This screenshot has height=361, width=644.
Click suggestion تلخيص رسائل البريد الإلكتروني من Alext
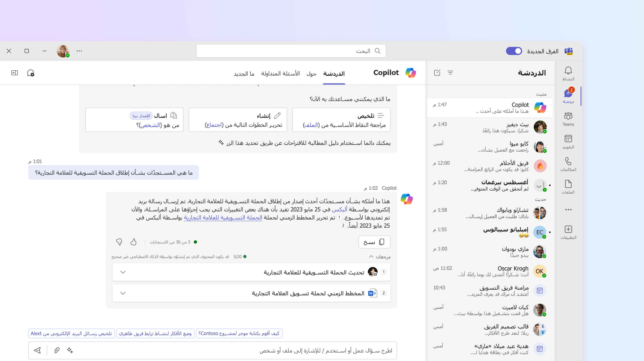71,333
